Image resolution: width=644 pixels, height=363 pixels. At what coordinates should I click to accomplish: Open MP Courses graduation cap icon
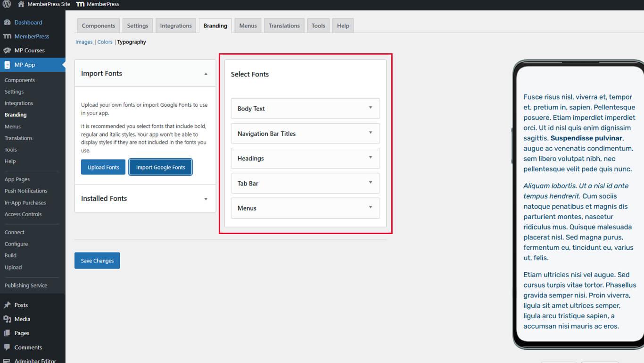pos(7,51)
